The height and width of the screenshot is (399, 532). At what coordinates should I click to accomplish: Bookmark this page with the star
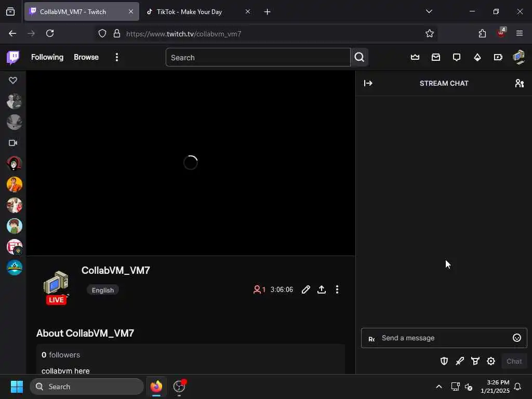[430, 33]
